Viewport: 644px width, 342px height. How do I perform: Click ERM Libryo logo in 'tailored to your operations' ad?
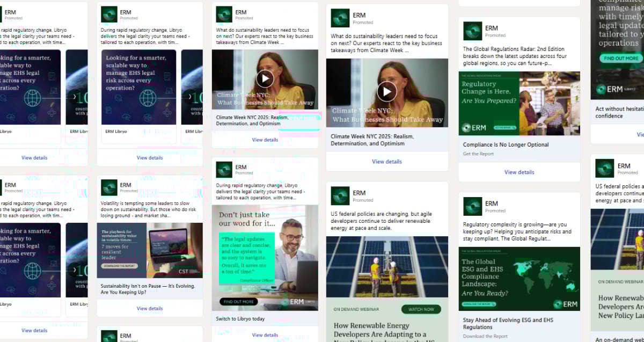615,89
